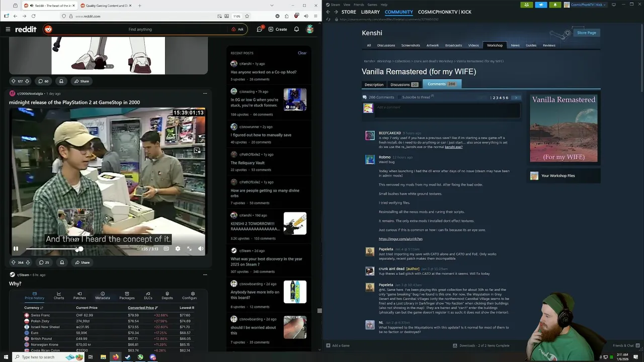
Task: Go to STORE in Steam navigation
Action: (x=349, y=12)
